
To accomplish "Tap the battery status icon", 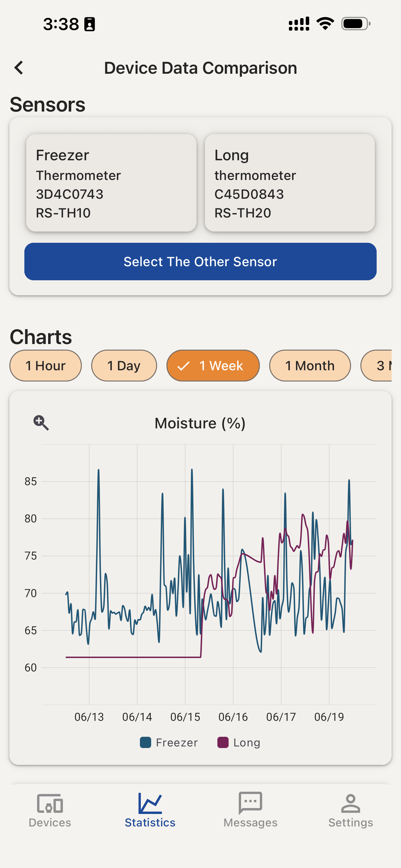I will (356, 24).
